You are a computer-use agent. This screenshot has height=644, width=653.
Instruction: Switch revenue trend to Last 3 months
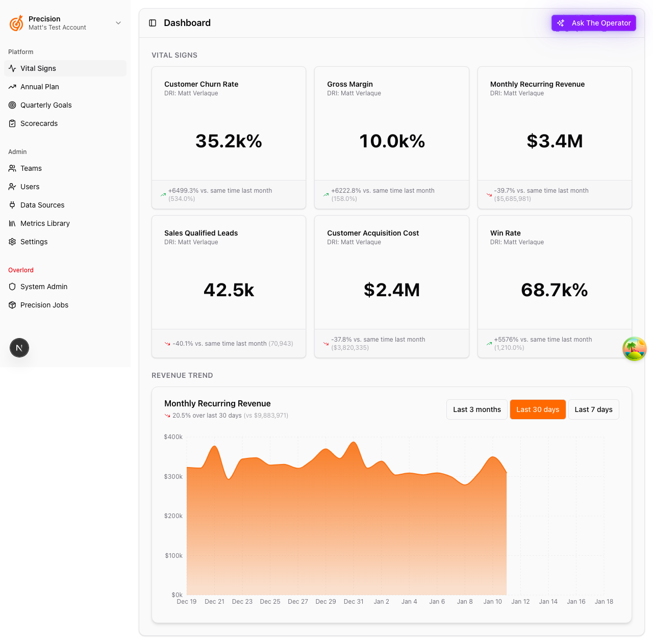click(476, 409)
